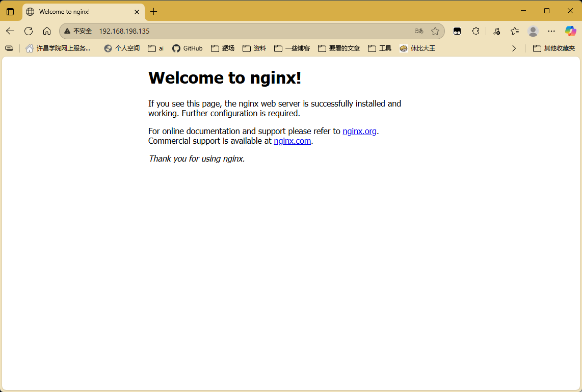Show the not secure site info
The width and height of the screenshot is (582, 392).
coord(78,31)
